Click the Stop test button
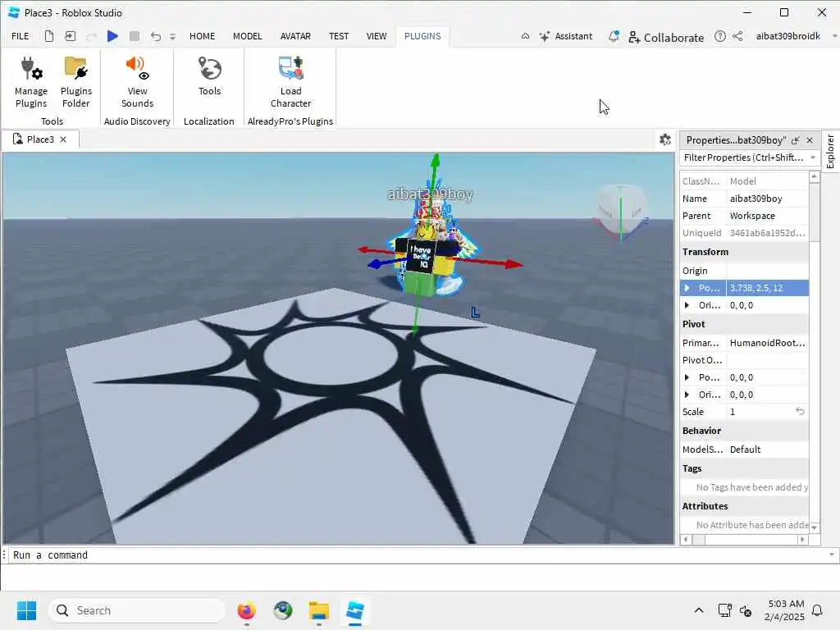The width and height of the screenshot is (840, 630). pyautogui.click(x=135, y=36)
